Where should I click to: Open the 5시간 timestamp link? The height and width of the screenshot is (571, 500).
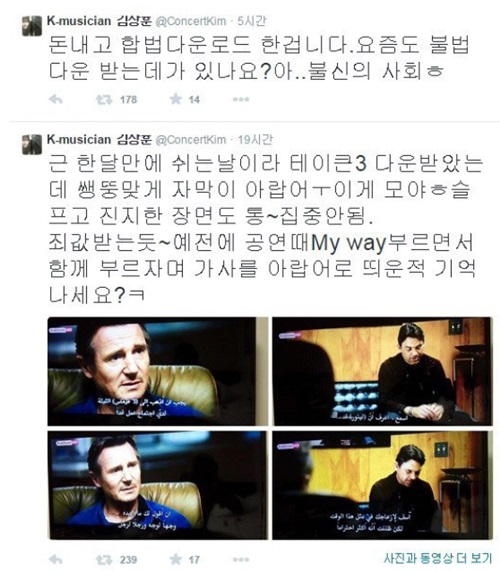[x=252, y=21]
